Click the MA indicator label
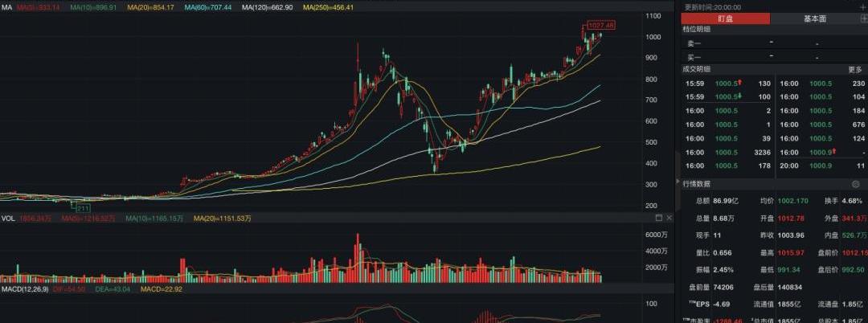 (6, 7)
